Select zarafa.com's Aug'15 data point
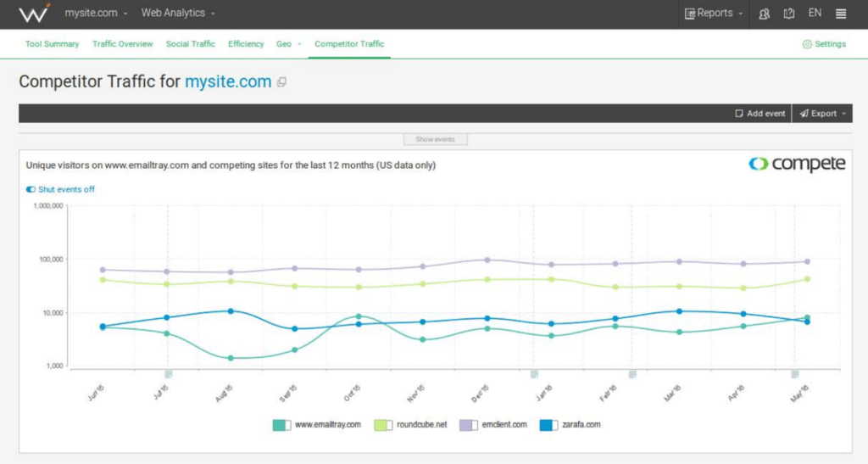The height and width of the screenshot is (464, 868). [231, 311]
